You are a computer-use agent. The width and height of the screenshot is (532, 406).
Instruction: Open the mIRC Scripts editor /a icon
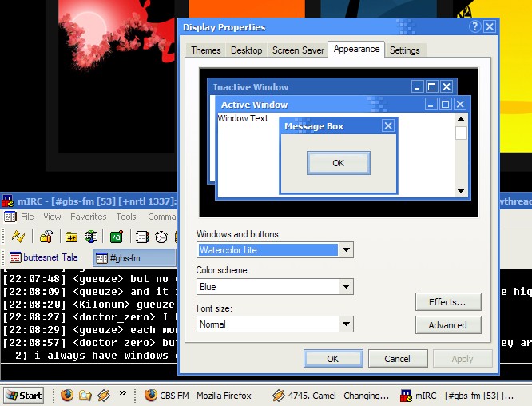pyautogui.click(x=117, y=237)
